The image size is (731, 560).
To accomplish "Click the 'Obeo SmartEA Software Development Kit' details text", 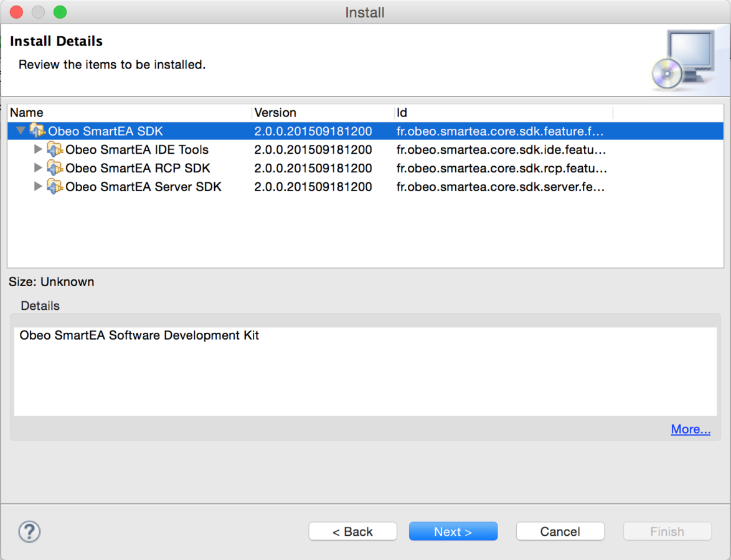I will pos(139,335).
